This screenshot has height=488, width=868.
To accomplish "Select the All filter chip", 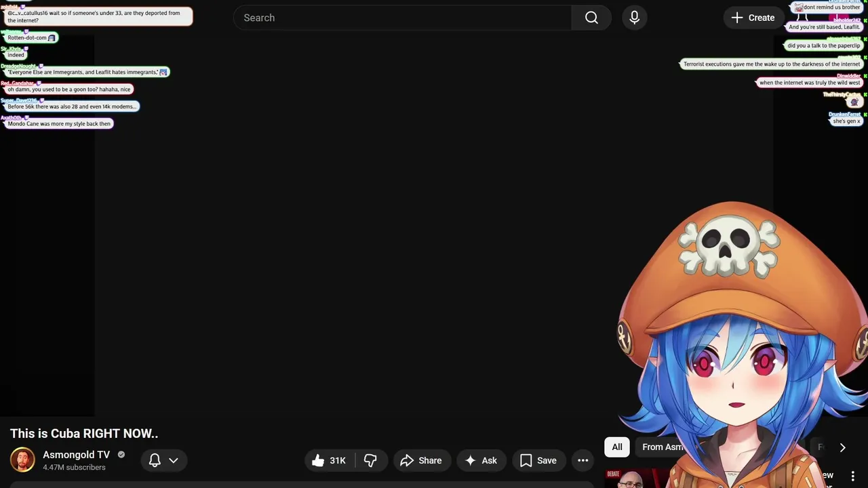I will pyautogui.click(x=617, y=447).
